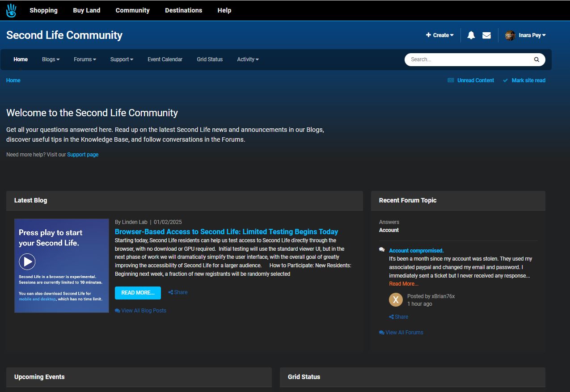Click the READ MORE... button

point(138,293)
